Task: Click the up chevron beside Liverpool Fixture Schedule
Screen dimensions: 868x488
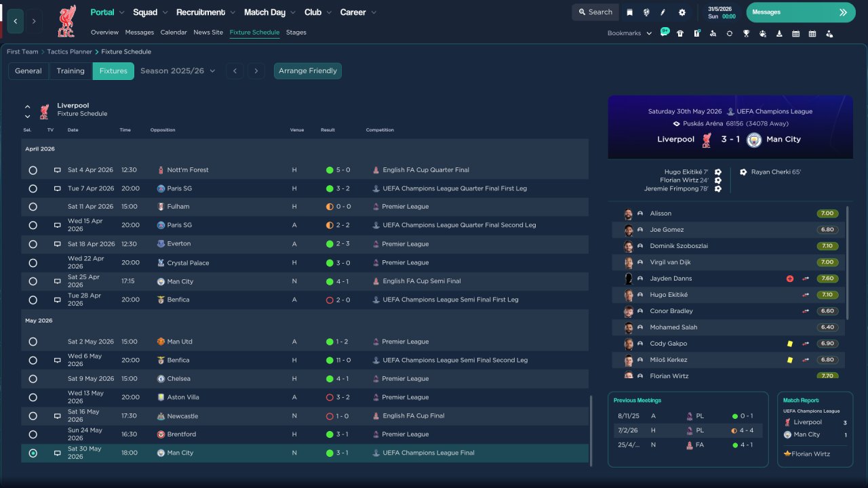Action: click(28, 106)
